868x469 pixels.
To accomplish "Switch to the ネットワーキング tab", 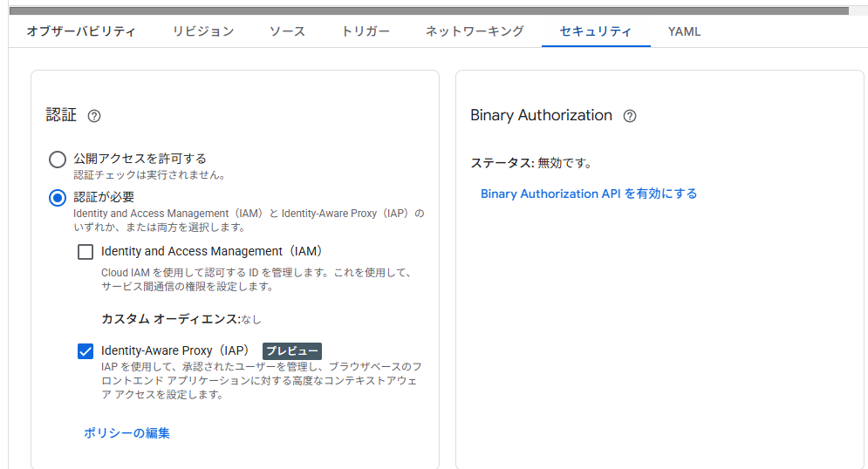I will click(x=475, y=31).
